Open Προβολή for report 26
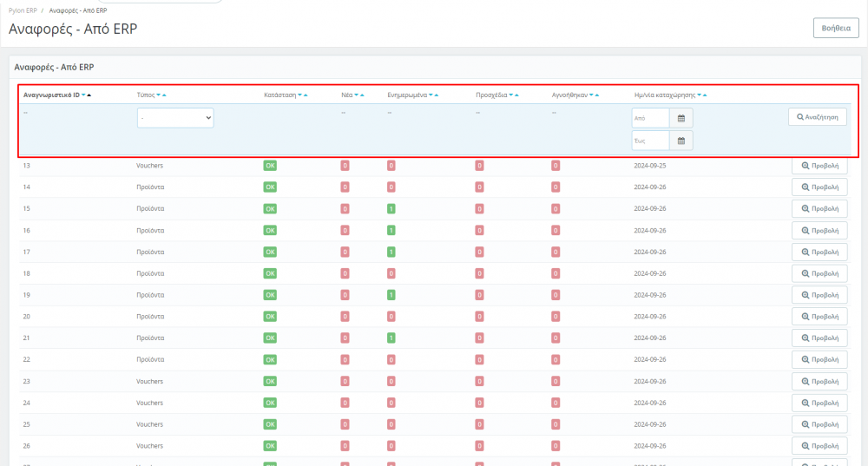868x466 pixels. [x=819, y=446]
